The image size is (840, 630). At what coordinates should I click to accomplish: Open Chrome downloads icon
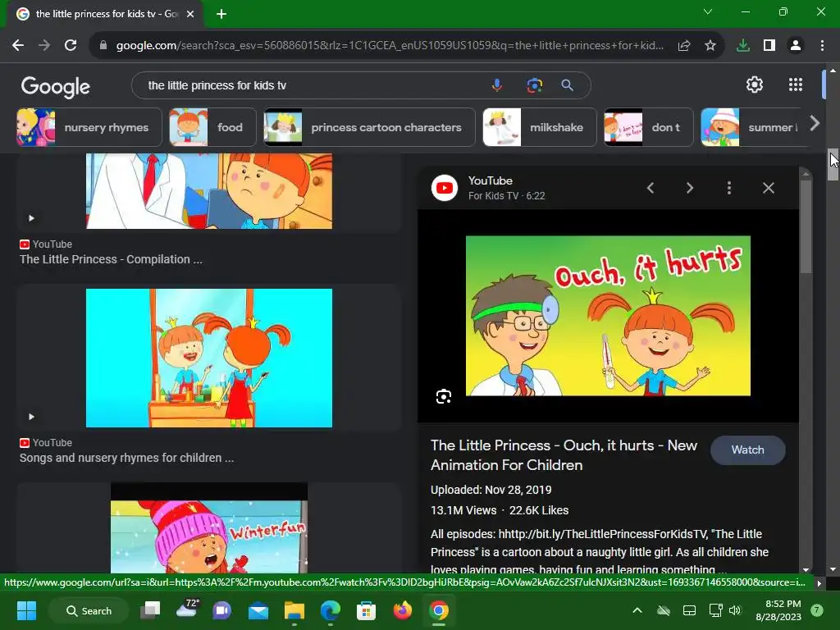coord(743,46)
